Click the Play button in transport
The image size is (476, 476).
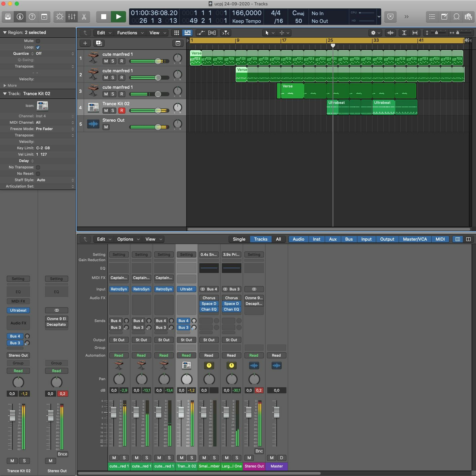point(118,17)
